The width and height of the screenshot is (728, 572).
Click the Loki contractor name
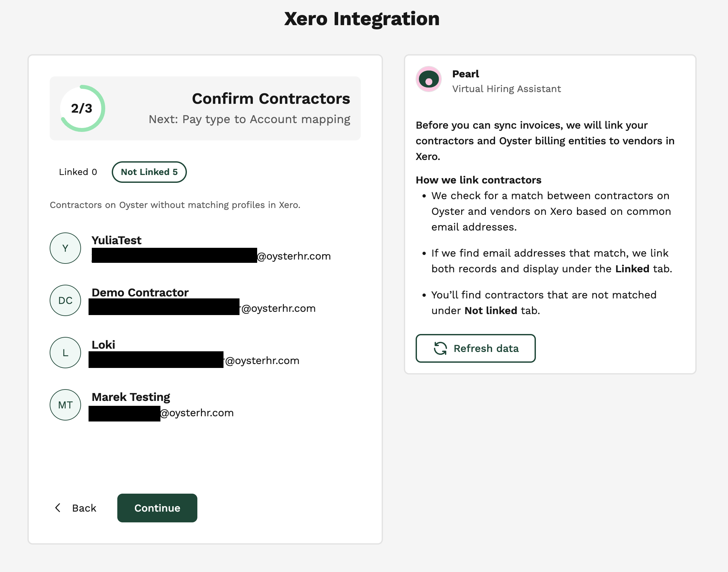[x=103, y=345]
